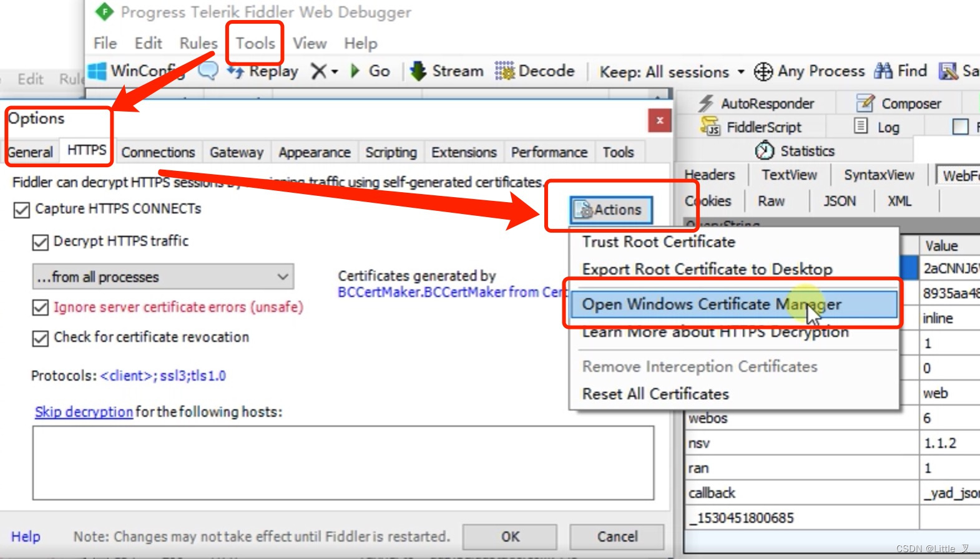980x559 pixels.
Task: Toggle the checkbox beside the Log tab
Action: click(960, 127)
